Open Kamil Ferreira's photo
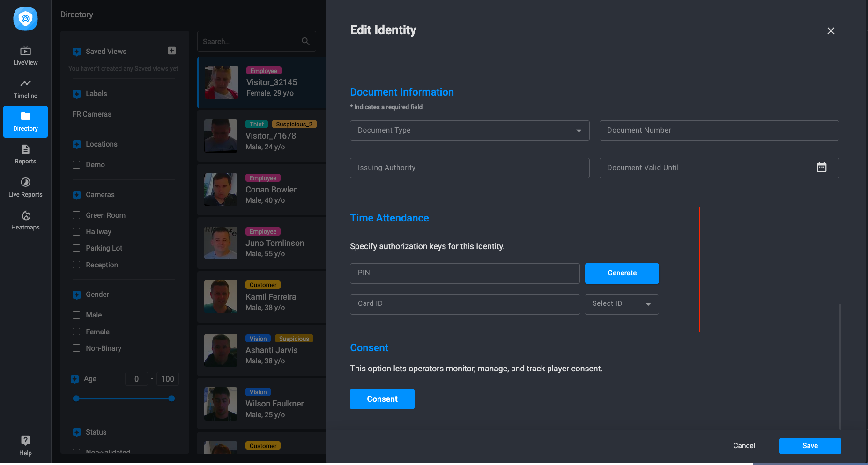868x465 pixels. (221, 297)
